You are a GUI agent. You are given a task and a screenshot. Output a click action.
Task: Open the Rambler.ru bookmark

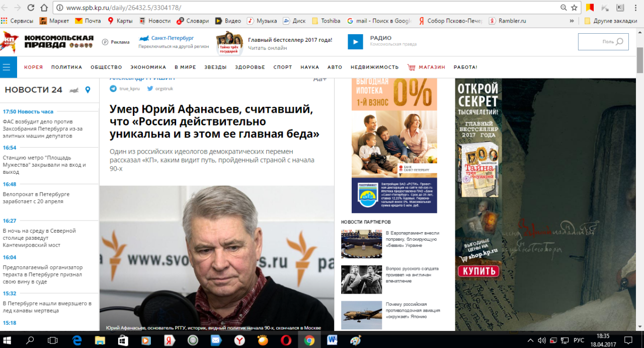pyautogui.click(x=507, y=21)
